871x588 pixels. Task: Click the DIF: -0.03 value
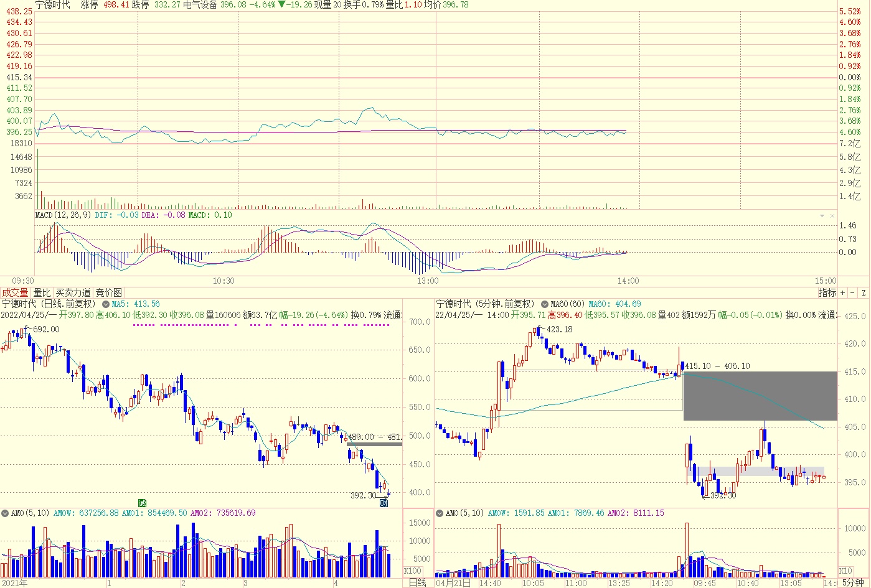point(117,215)
